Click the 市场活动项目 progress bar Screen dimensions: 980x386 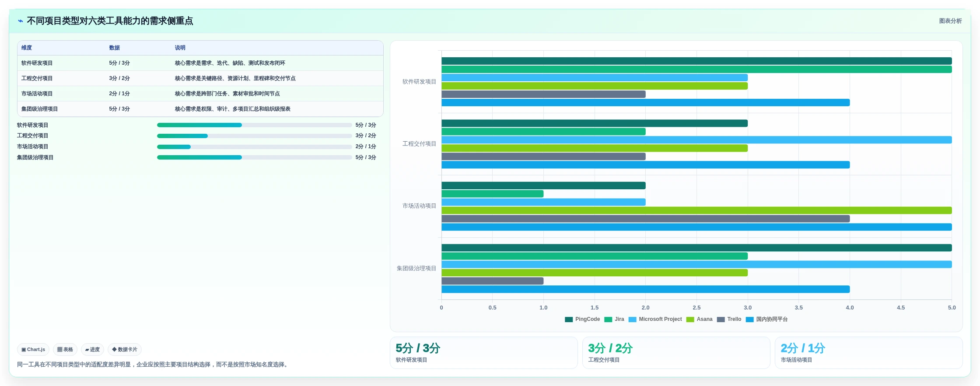click(x=254, y=147)
